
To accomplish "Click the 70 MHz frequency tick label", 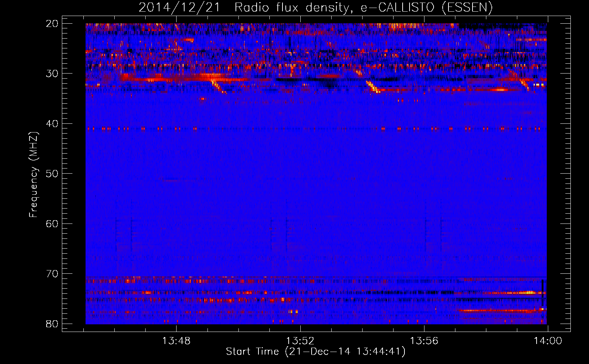I will 52,274.
